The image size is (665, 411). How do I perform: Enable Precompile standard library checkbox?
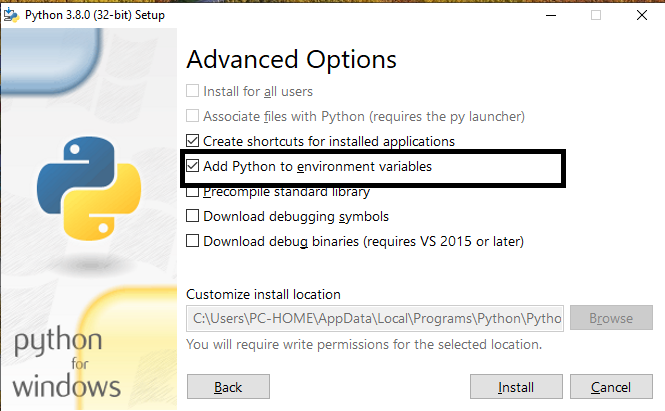tap(193, 192)
